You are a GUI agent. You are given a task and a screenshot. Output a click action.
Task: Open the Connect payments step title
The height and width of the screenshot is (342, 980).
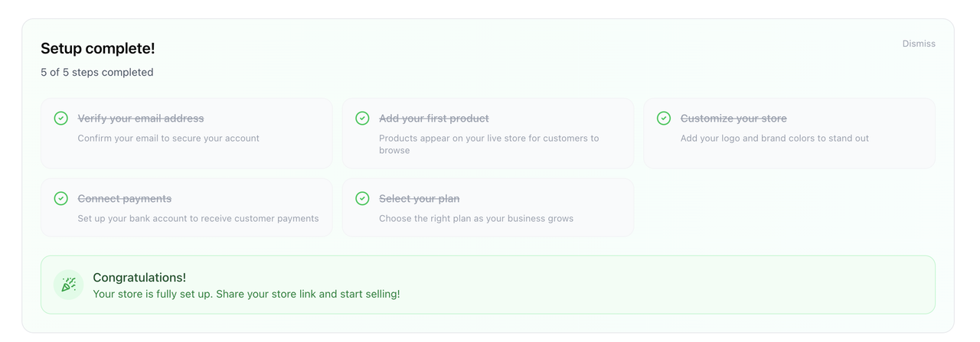click(124, 199)
